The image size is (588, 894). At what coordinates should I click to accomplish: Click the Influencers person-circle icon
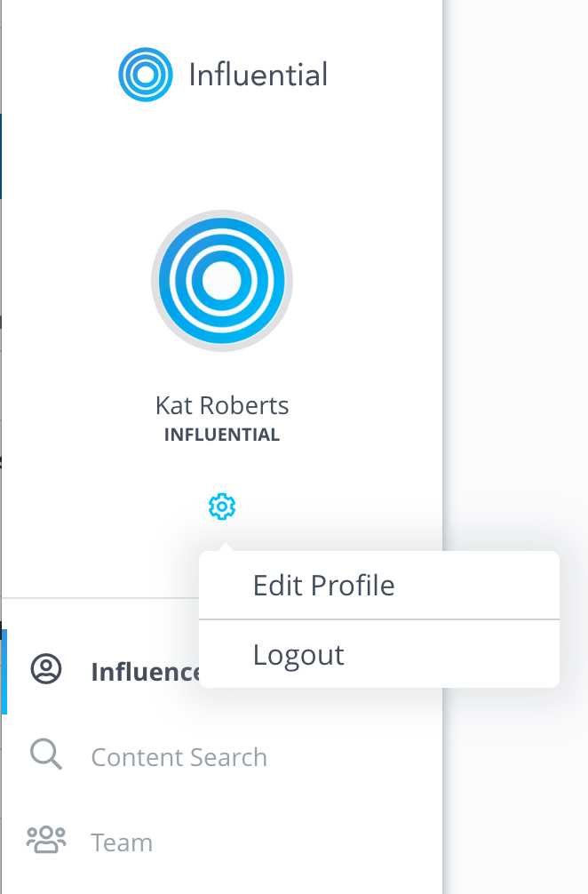pyautogui.click(x=46, y=669)
